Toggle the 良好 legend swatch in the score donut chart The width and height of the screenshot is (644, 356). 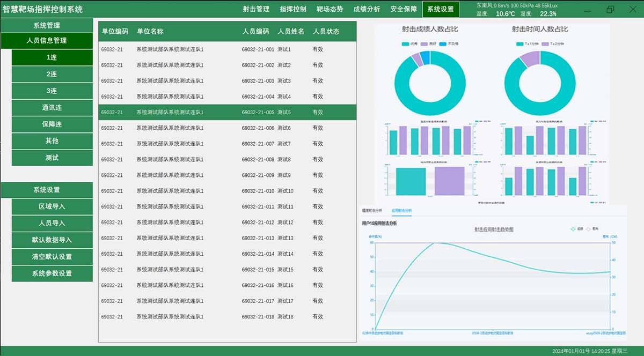coord(425,44)
